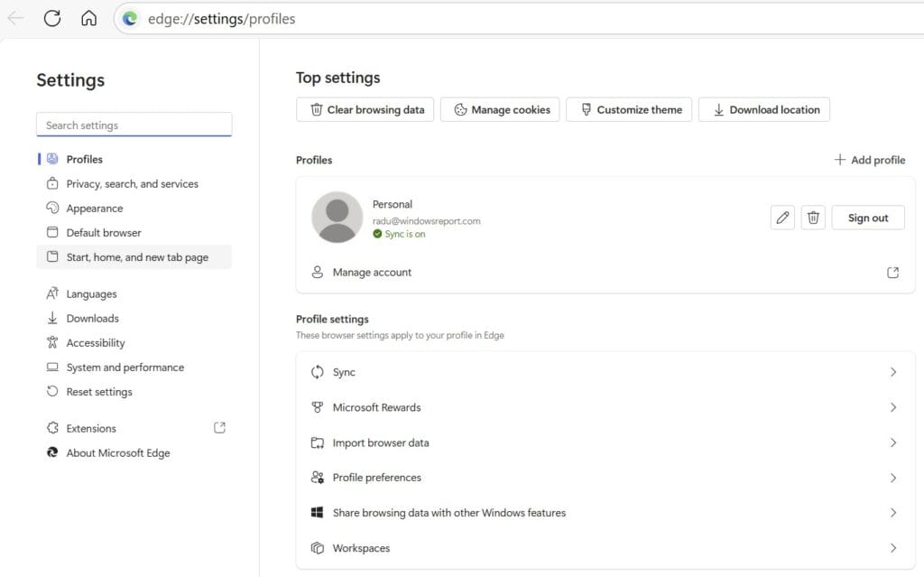Select Appearance in the sidebar

92,208
